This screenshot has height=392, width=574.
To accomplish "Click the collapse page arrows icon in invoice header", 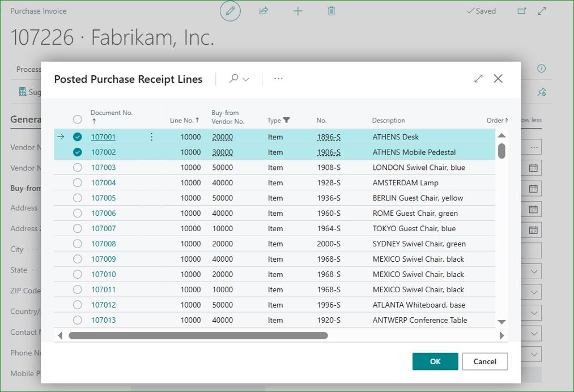I will (542, 11).
